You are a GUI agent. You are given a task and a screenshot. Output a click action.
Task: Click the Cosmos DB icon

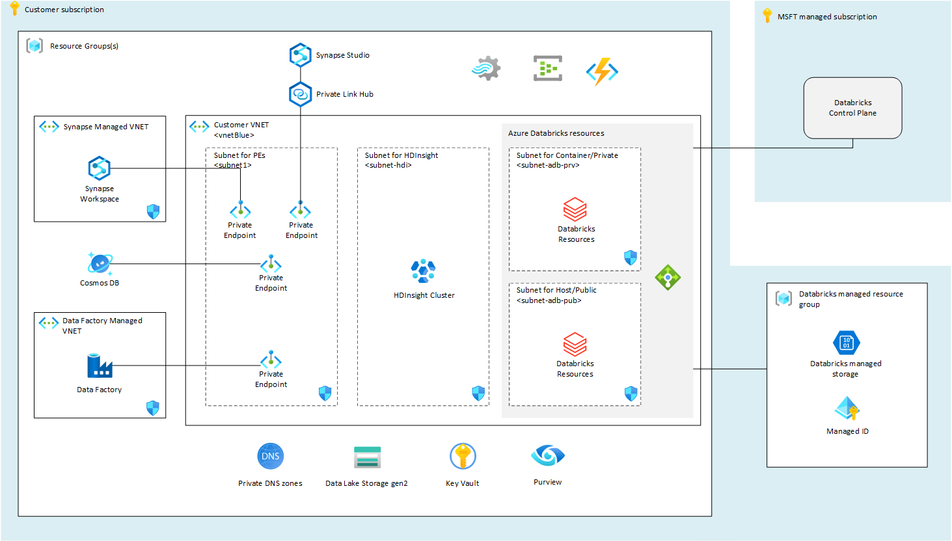click(x=99, y=264)
